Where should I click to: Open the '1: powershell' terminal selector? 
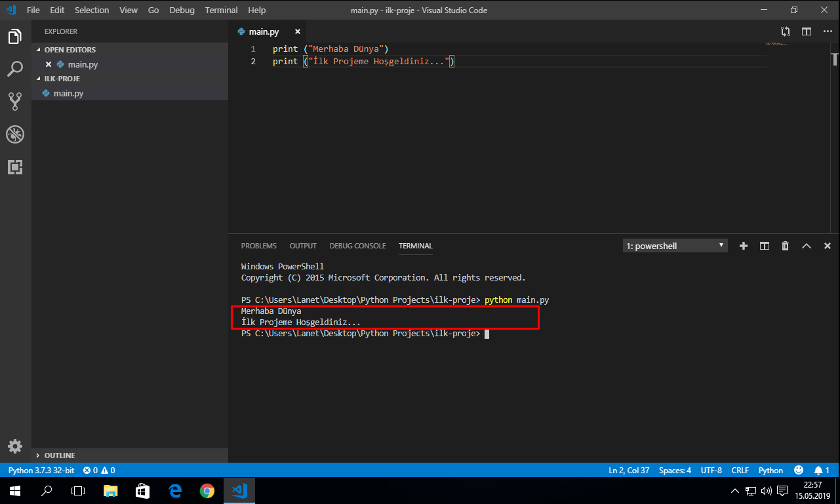pyautogui.click(x=675, y=245)
